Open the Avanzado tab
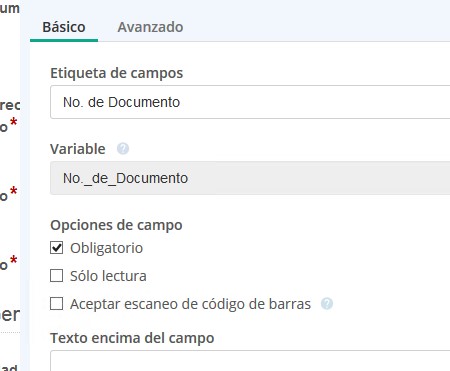The width and height of the screenshot is (450, 371). coord(150,27)
